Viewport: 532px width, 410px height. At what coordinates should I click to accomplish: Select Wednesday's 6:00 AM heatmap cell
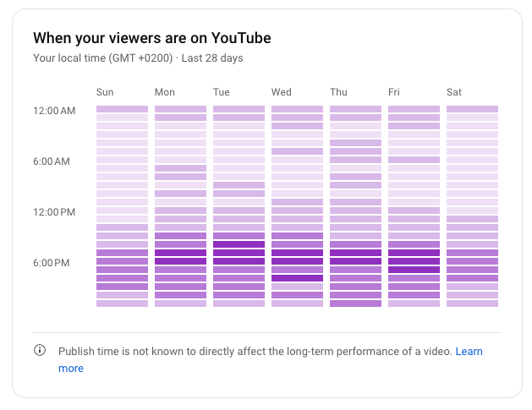point(297,160)
